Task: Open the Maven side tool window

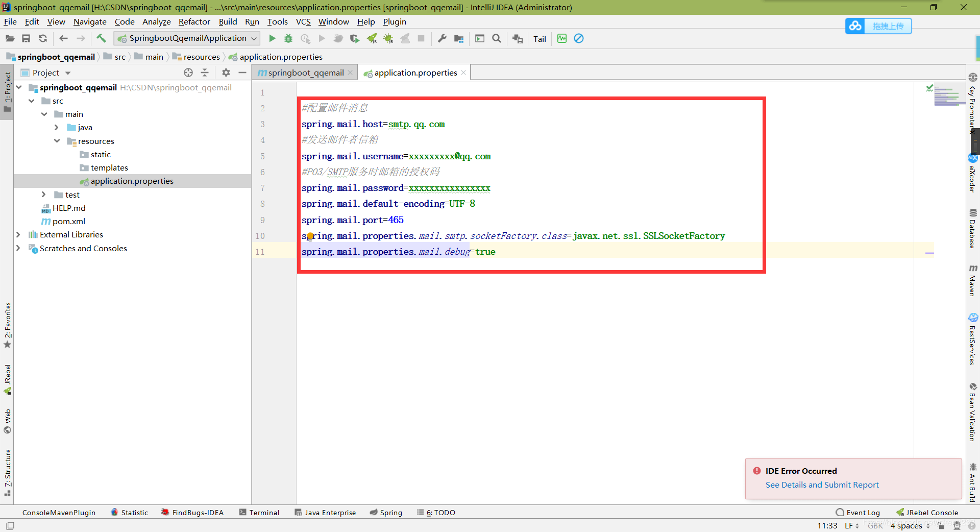Action: 973,280
